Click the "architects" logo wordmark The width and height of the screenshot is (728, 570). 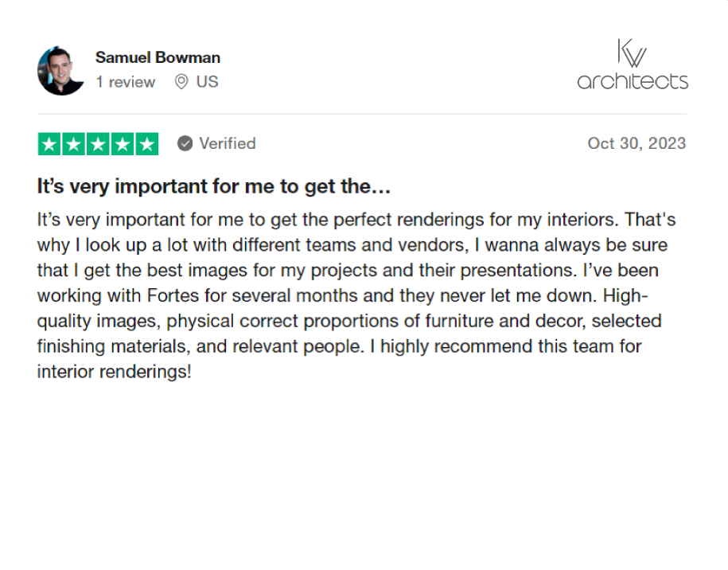[x=633, y=81]
